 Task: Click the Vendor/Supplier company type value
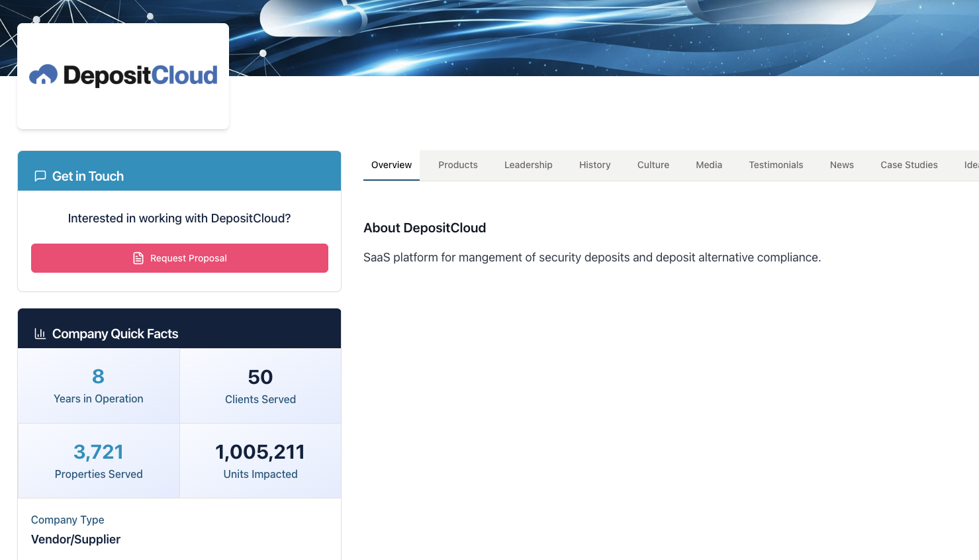tap(75, 539)
